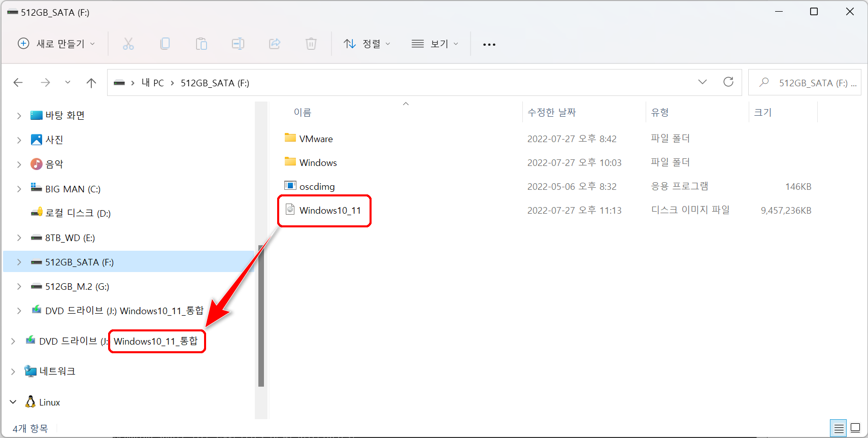
Task: Open recent locations dropdown chevron
Action: (x=68, y=82)
